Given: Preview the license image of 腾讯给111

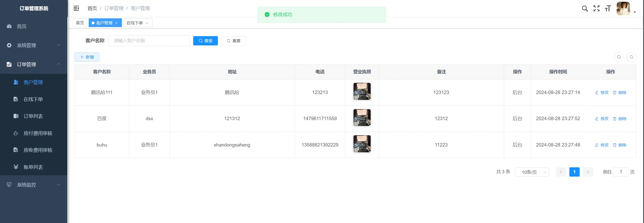Looking at the screenshot, I should (x=362, y=91).
